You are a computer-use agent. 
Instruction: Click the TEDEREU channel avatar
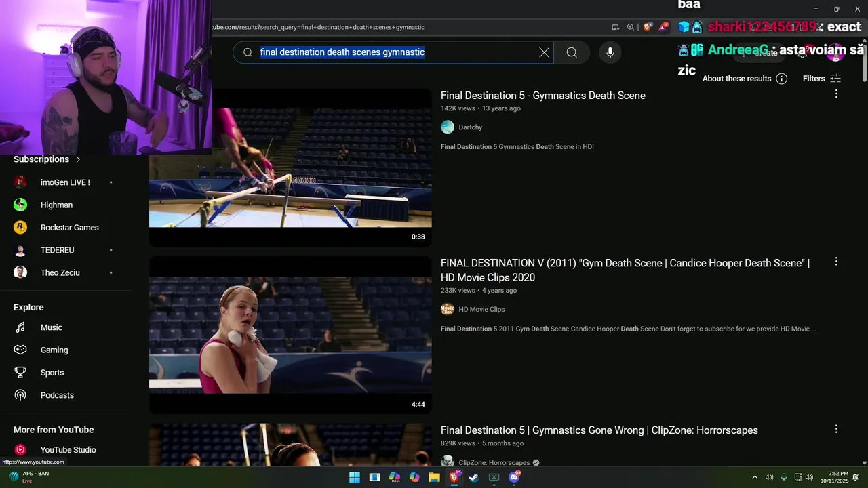[x=20, y=250]
